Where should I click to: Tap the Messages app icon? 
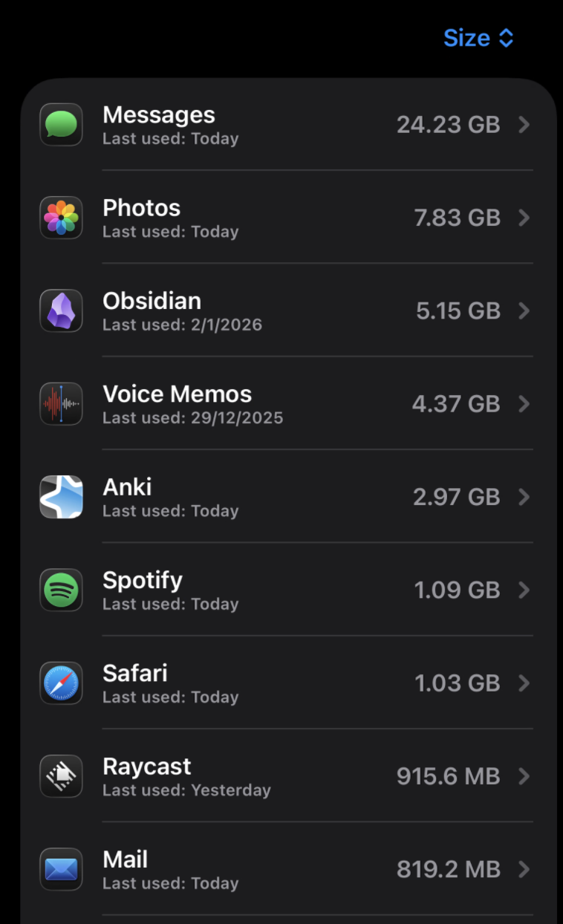[x=61, y=125]
